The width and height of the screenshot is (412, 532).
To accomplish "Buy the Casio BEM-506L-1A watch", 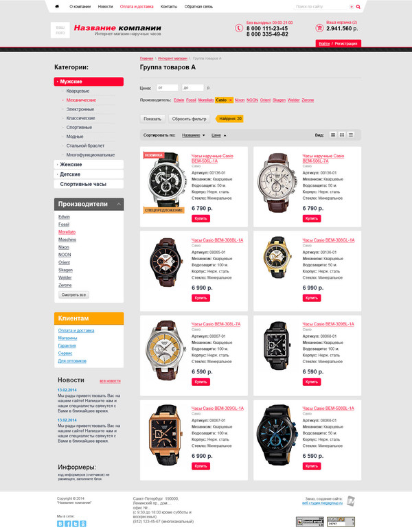I will pos(201,218).
